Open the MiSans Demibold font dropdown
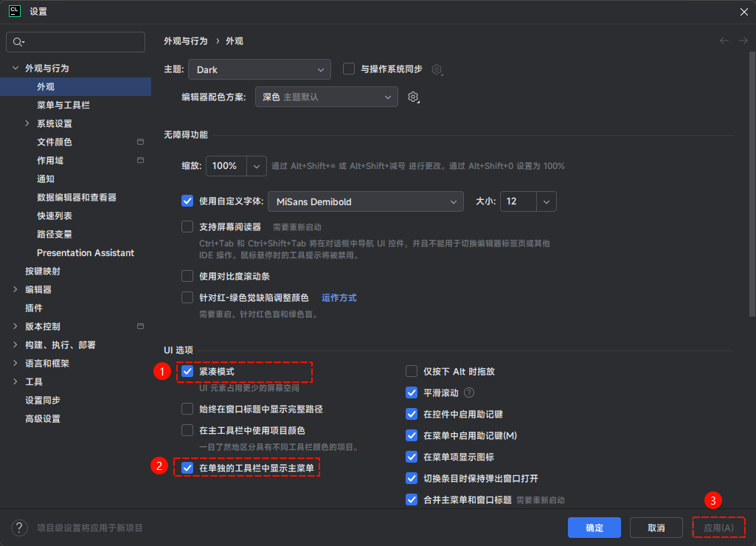Image resolution: width=756 pixels, height=546 pixels. click(x=365, y=201)
